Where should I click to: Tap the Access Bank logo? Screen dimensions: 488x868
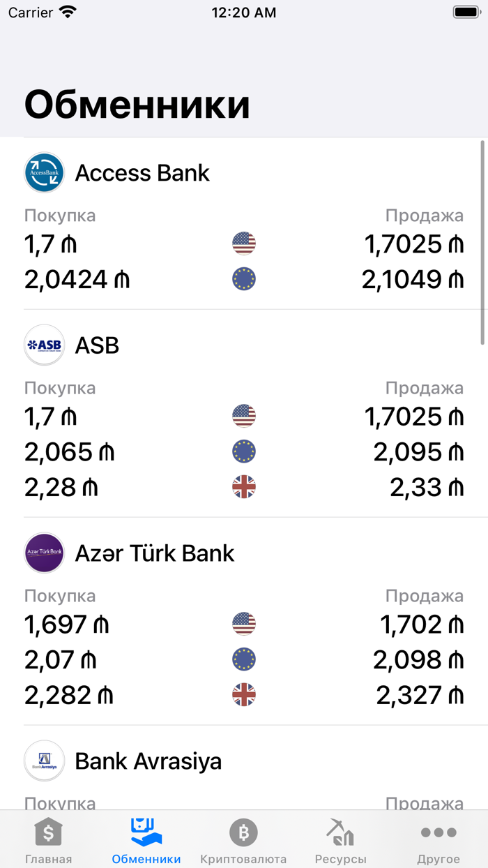44,172
